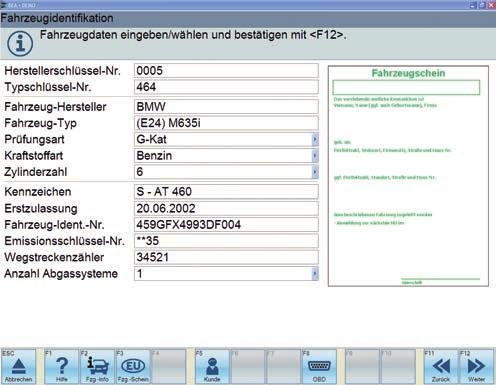496x385 pixels.
Task: Continue with the F12 Weiter arrows
Action: pyautogui.click(x=476, y=366)
